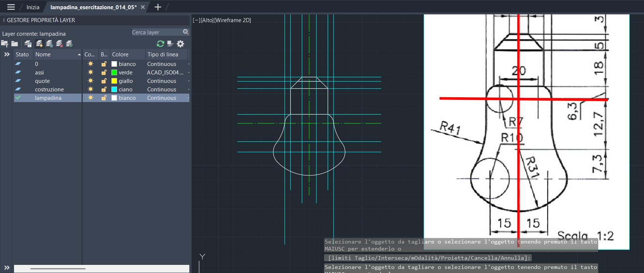Toggle the lock icon of layer assi

[x=104, y=72]
